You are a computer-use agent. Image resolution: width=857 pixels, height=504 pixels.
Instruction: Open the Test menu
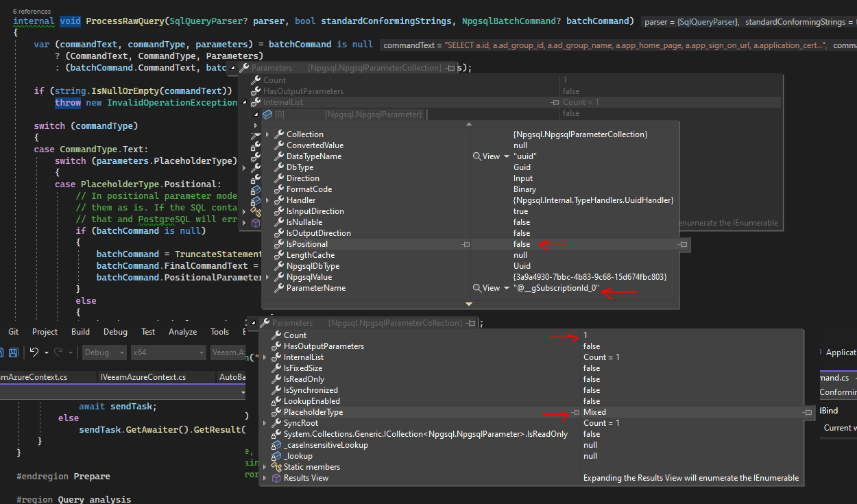tap(148, 331)
